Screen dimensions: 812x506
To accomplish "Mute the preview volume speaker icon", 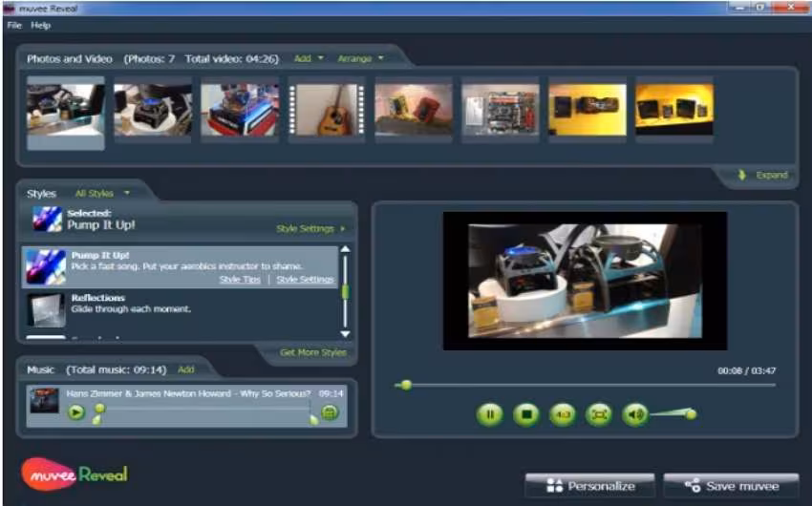I will click(x=635, y=414).
